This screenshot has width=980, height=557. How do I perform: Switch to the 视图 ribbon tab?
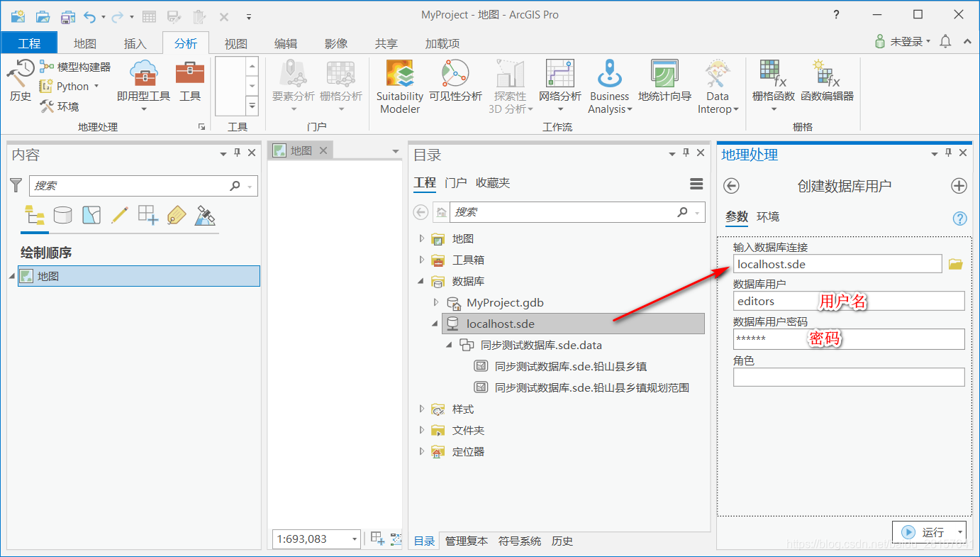(x=236, y=43)
